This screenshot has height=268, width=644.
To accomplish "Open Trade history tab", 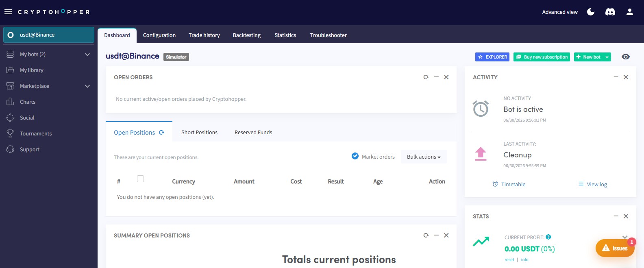I will [204, 35].
